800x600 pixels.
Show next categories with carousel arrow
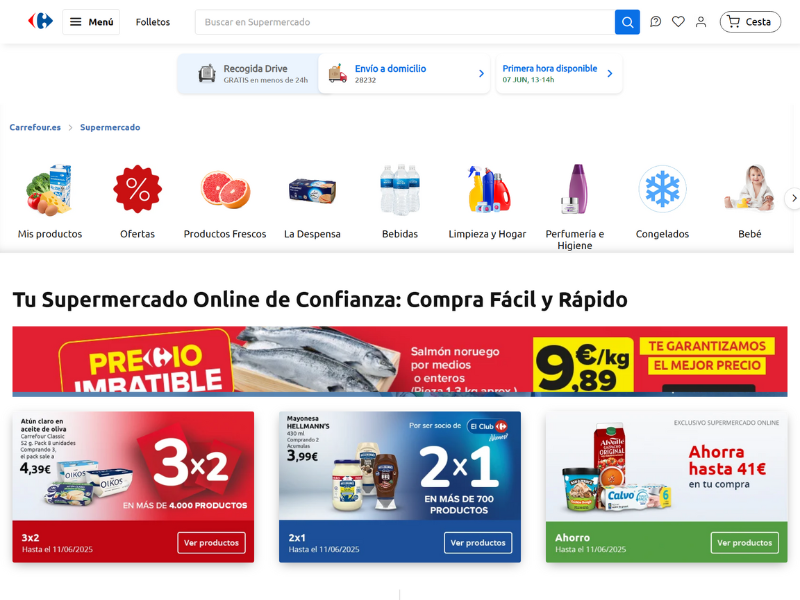[793, 198]
